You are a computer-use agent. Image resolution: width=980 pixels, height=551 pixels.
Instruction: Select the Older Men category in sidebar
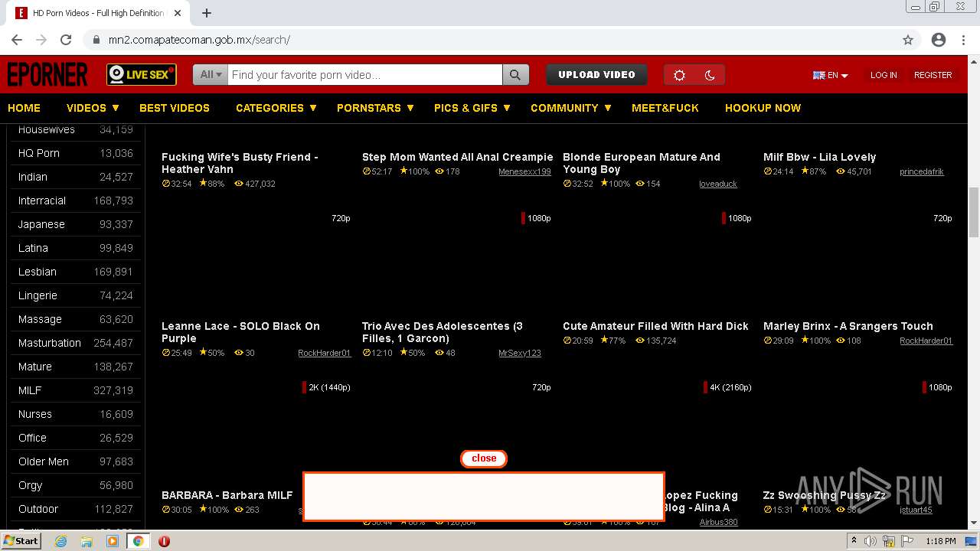tap(75, 461)
